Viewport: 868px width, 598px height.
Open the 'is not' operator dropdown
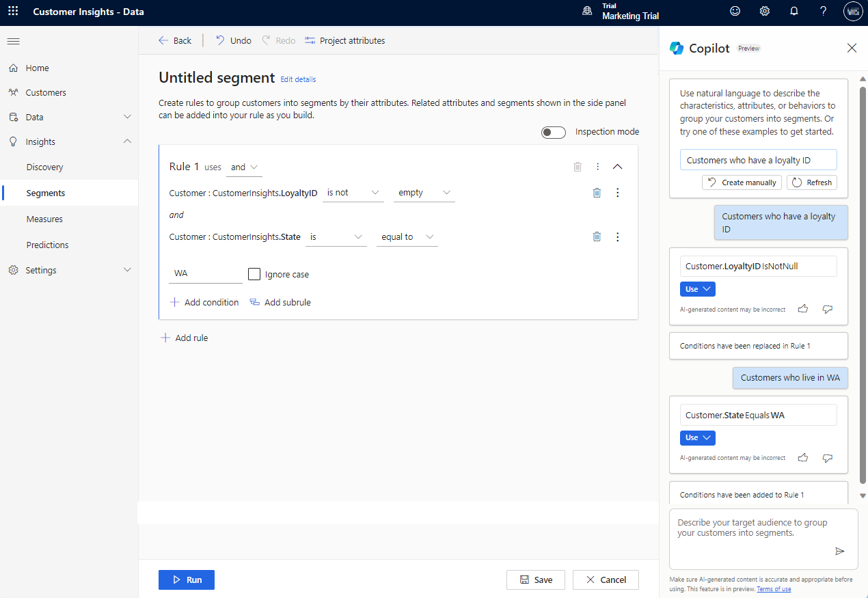point(353,192)
